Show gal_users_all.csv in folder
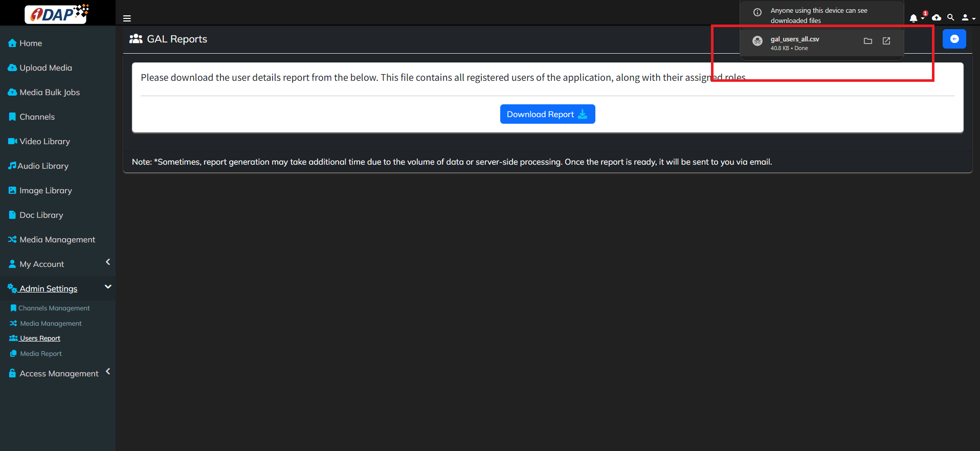 pyautogui.click(x=868, y=41)
